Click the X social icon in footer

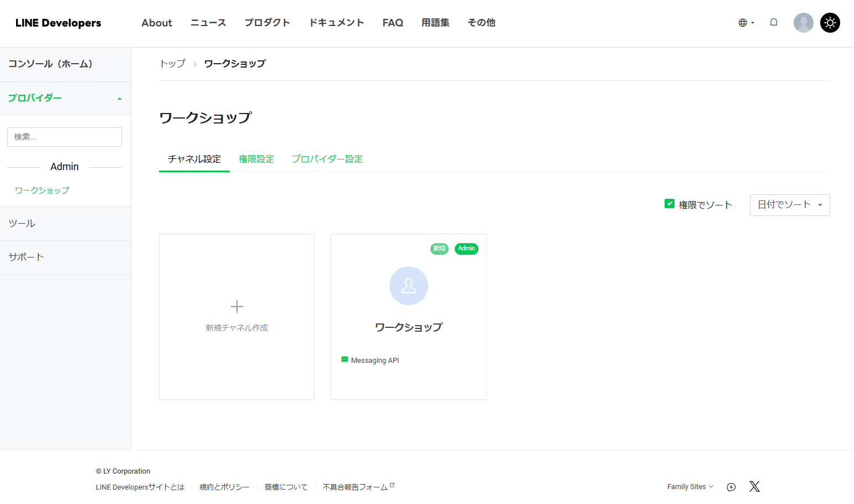(x=754, y=486)
